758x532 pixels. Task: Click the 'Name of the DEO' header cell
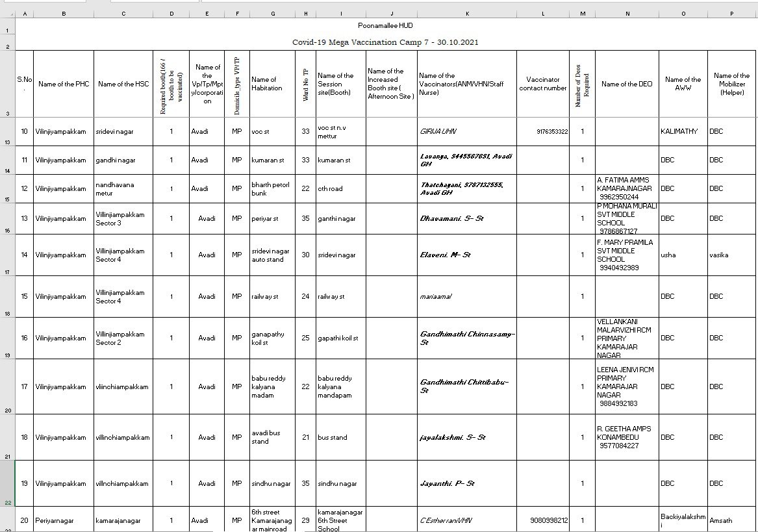click(627, 84)
